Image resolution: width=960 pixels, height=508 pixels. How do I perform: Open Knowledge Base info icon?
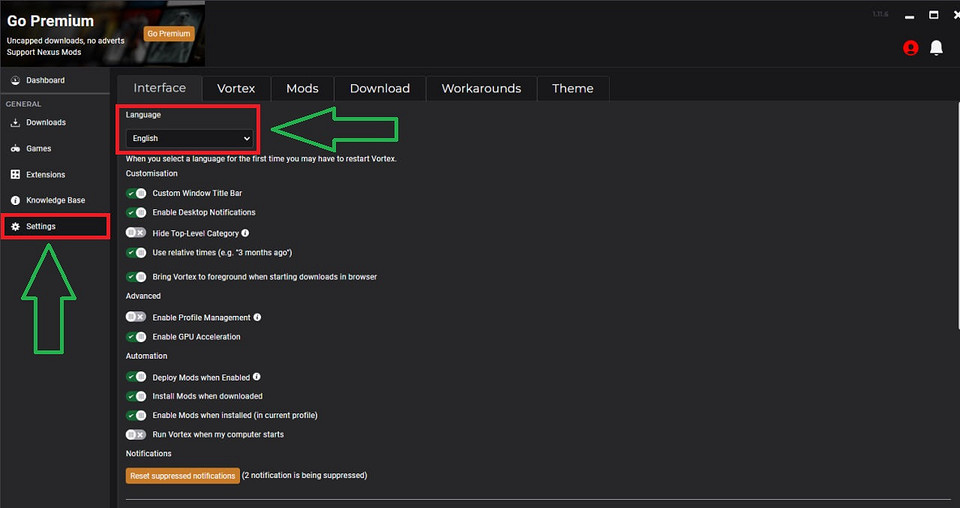pos(15,201)
